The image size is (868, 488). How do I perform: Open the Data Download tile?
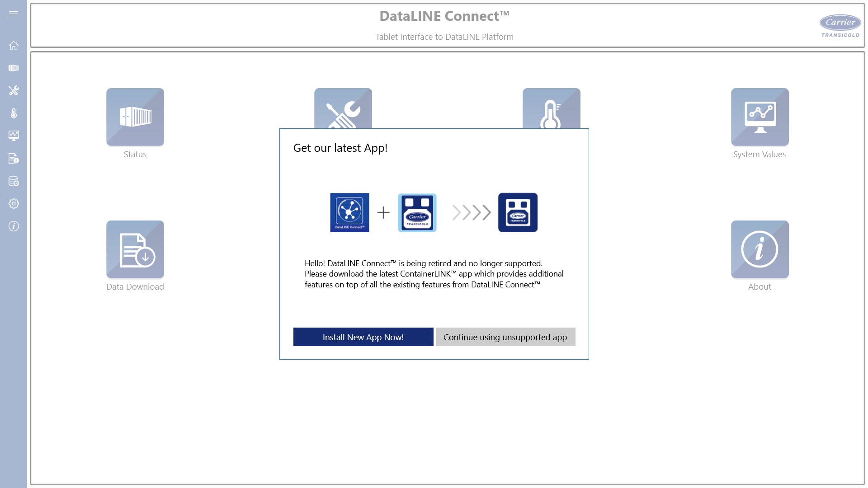[x=135, y=249]
